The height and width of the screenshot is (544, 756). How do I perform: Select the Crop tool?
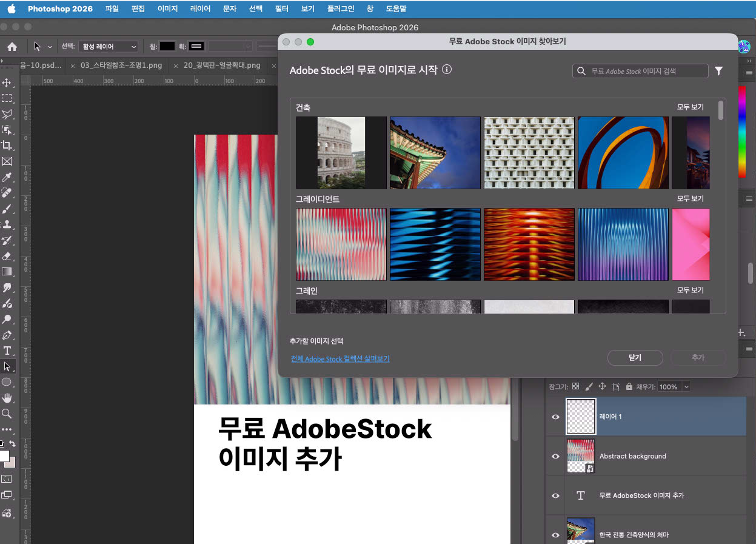pyautogui.click(x=7, y=146)
